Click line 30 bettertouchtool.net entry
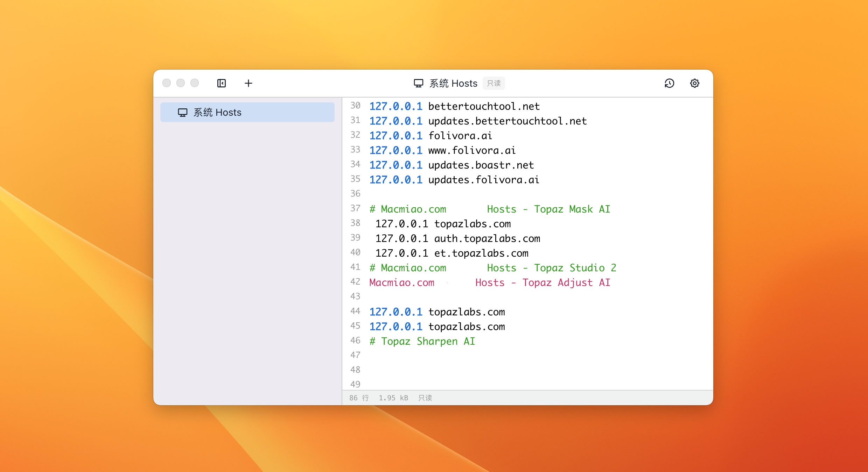The image size is (868, 472). coord(484,106)
